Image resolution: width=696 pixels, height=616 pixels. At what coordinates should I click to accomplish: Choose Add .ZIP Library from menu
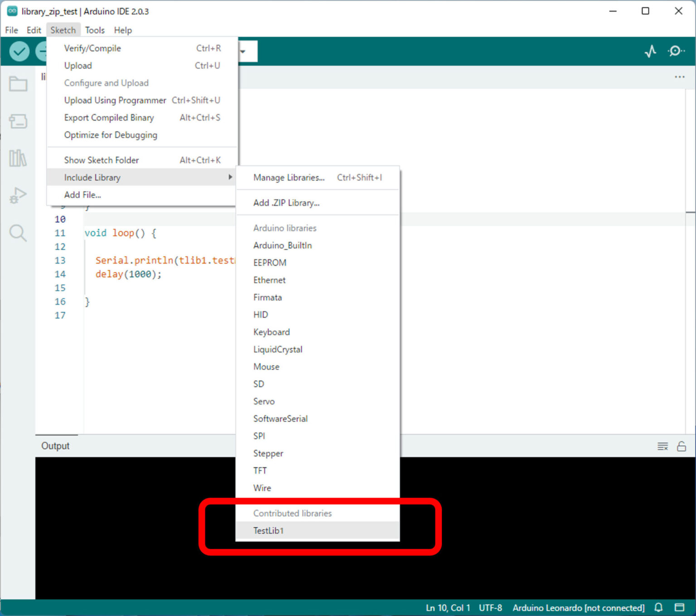286,203
